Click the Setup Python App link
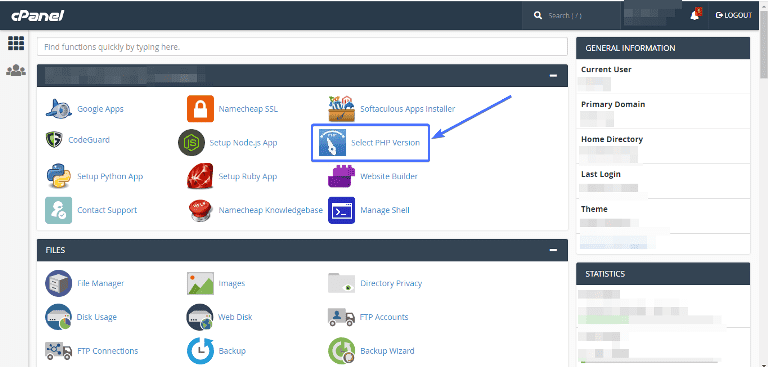Screen dimensions: 768x367 [x=110, y=176]
